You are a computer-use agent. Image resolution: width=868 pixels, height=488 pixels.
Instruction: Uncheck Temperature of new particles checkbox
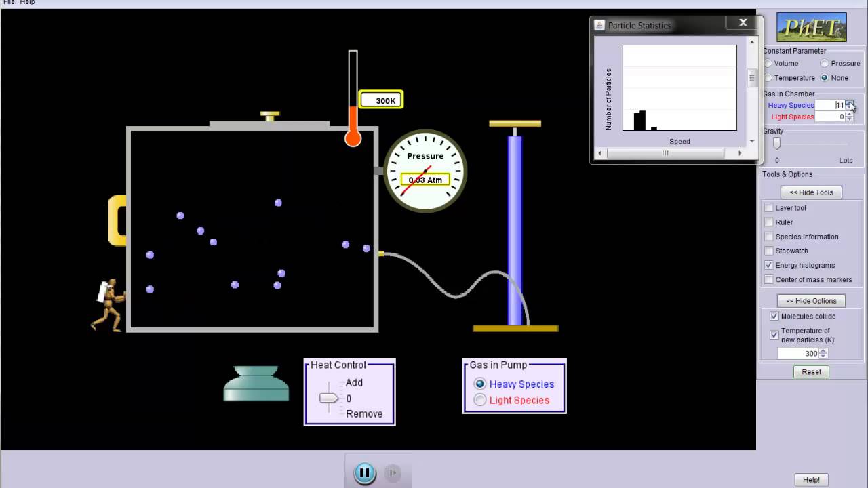click(x=774, y=335)
